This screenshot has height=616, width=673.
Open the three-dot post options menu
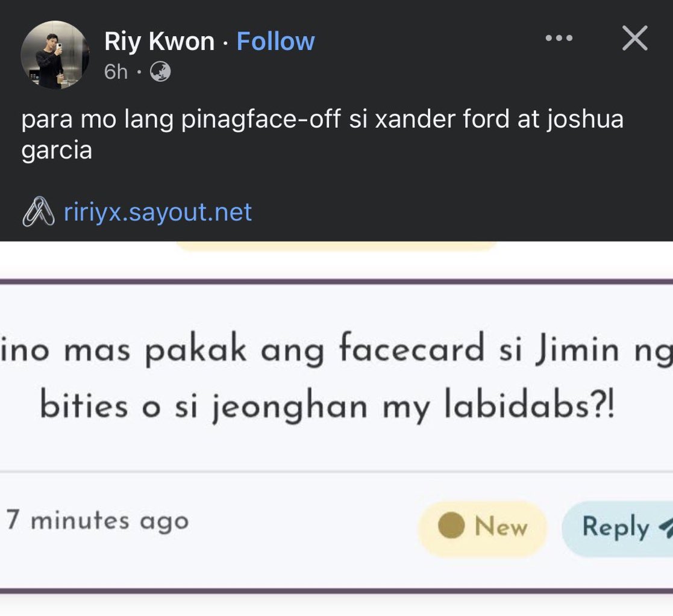pyautogui.click(x=559, y=38)
